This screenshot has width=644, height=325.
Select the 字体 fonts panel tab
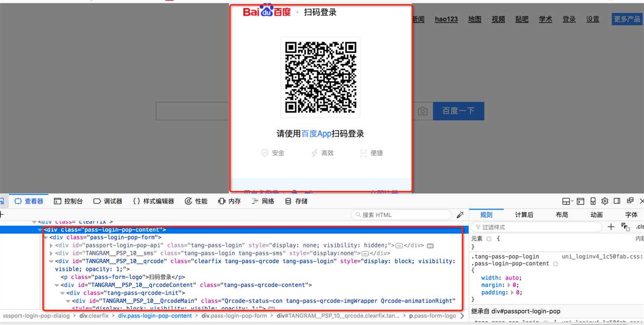[x=631, y=215]
